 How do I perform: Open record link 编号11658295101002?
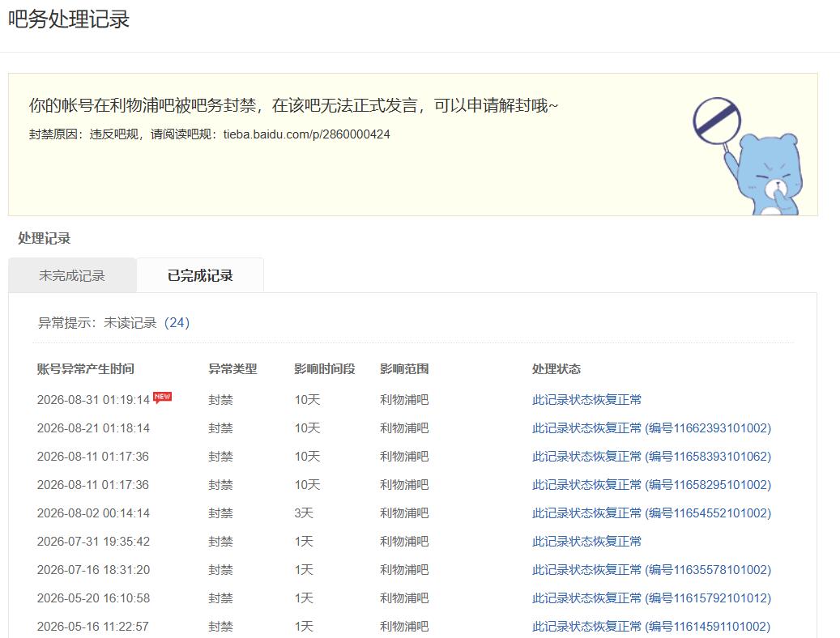(651, 485)
